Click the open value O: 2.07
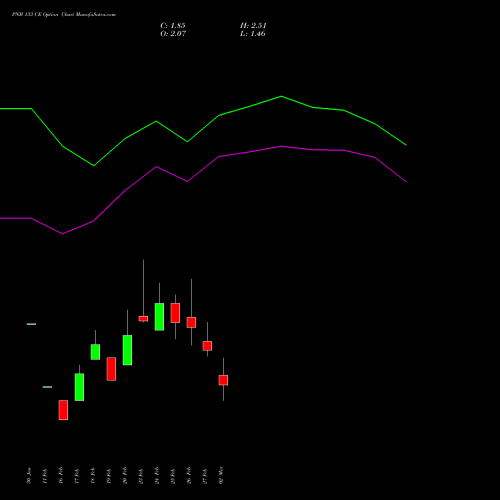The image size is (500, 500). pyautogui.click(x=173, y=34)
